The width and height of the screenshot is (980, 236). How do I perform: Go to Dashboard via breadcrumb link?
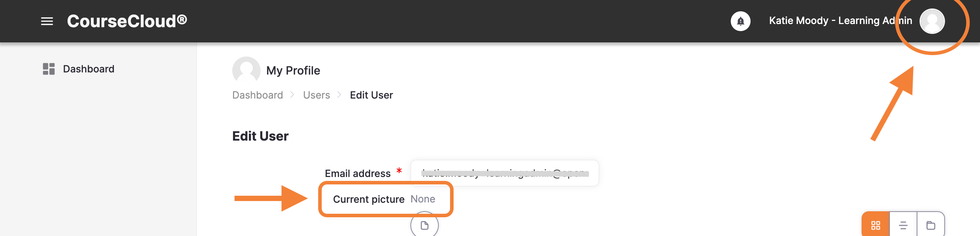coord(258,95)
